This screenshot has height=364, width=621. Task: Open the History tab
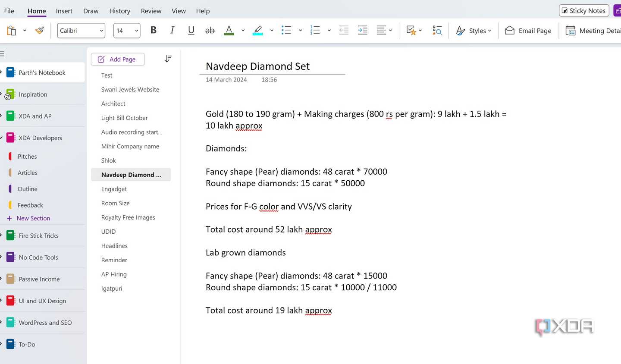(120, 11)
